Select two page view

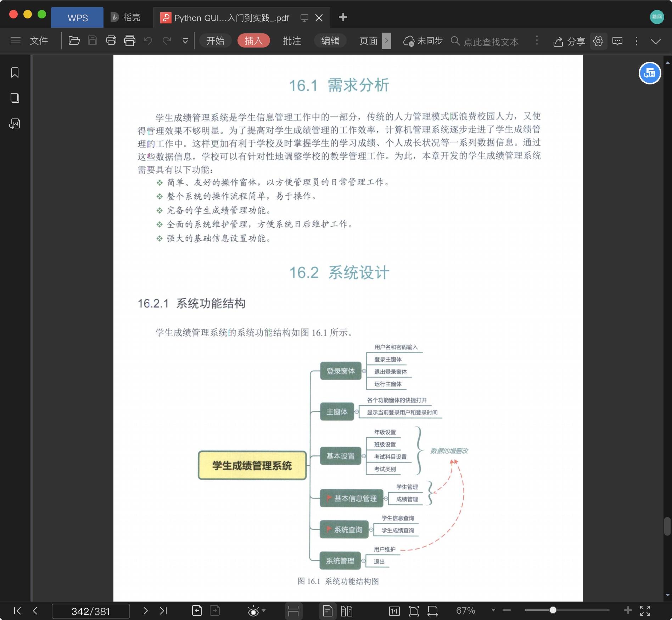click(x=346, y=611)
